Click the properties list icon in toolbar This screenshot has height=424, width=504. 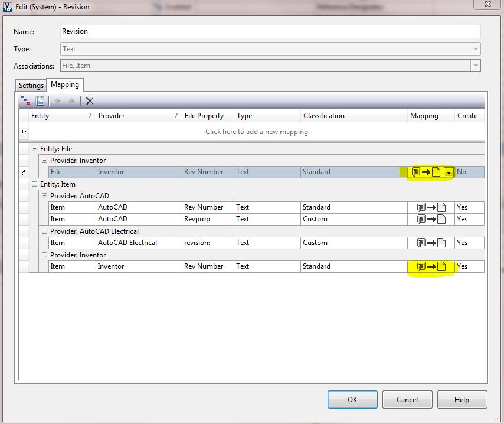point(40,100)
